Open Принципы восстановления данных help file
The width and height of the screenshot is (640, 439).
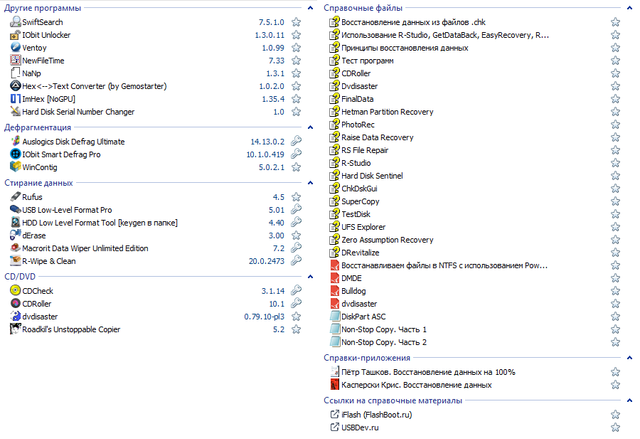point(404,48)
